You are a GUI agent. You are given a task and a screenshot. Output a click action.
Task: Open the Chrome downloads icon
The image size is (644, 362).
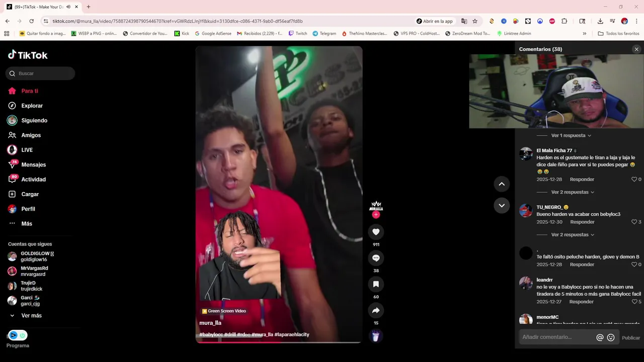coord(600,21)
